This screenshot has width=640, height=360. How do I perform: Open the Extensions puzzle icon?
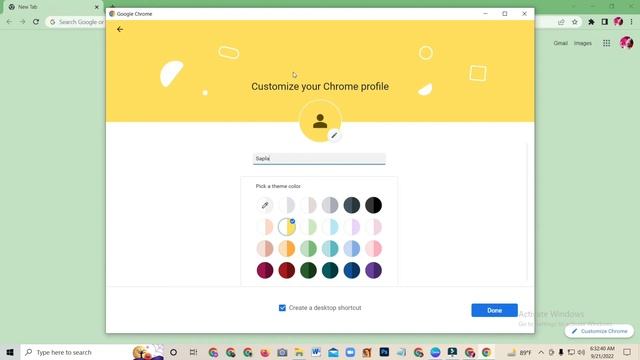[591, 22]
